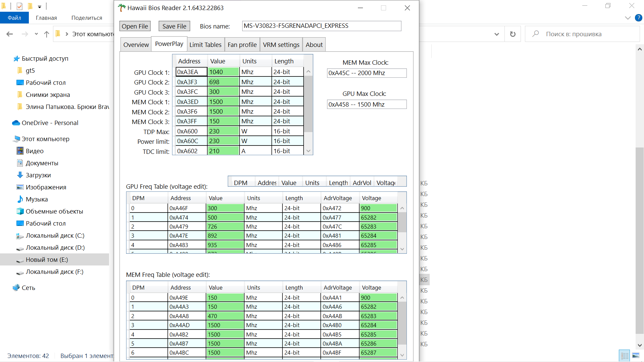The height and width of the screenshot is (362, 644).
Task: Click the Explorer back arrow
Action: click(x=10, y=34)
